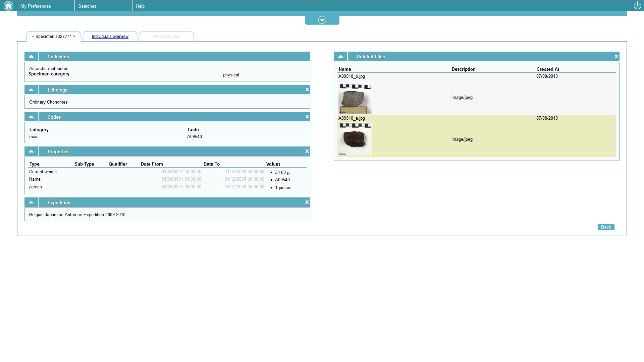Image resolution: width=644 pixels, height=362 pixels.
Task: Collapse the Expedition section
Action: coord(31,202)
